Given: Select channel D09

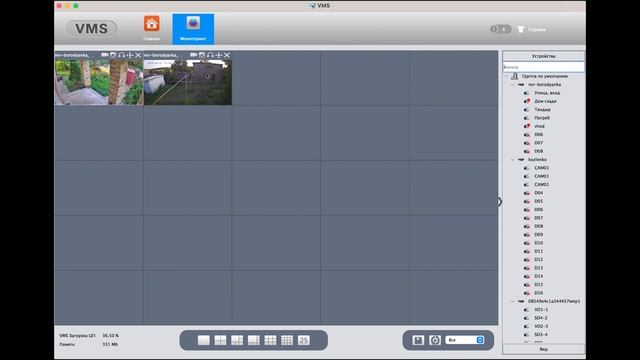Looking at the screenshot, I should 538,235.
